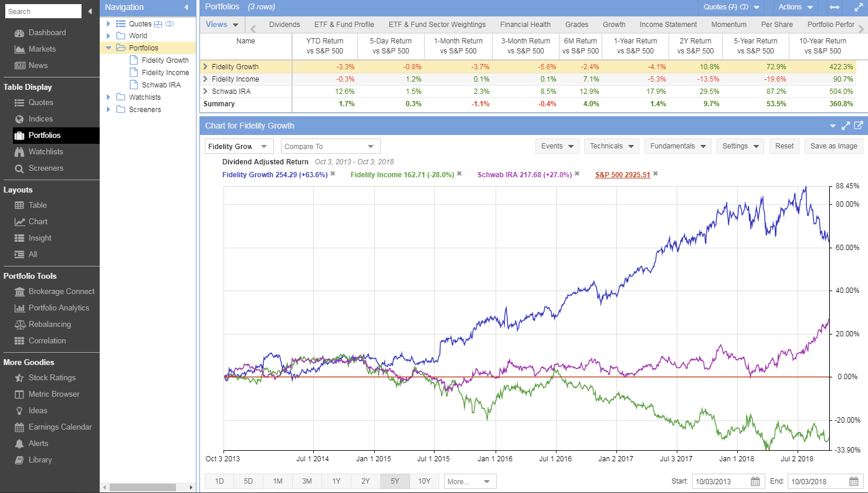Pop out the chart in new window
Screen dimensions: 868x493
coord(858,126)
